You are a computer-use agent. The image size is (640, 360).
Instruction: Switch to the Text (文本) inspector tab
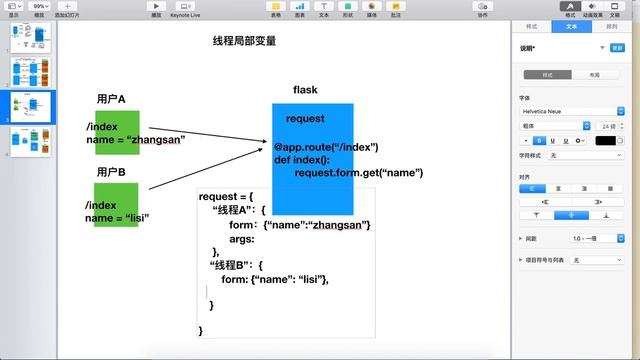coord(571,27)
